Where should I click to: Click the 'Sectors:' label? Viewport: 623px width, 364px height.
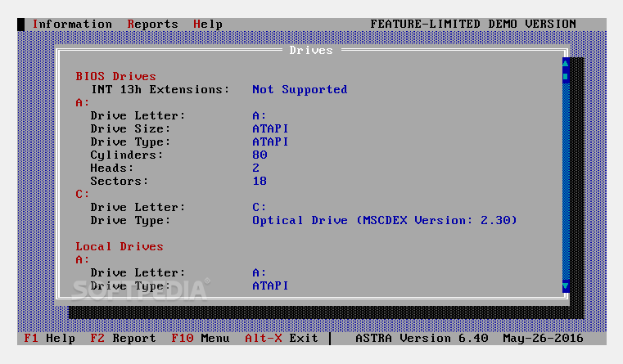tap(120, 181)
